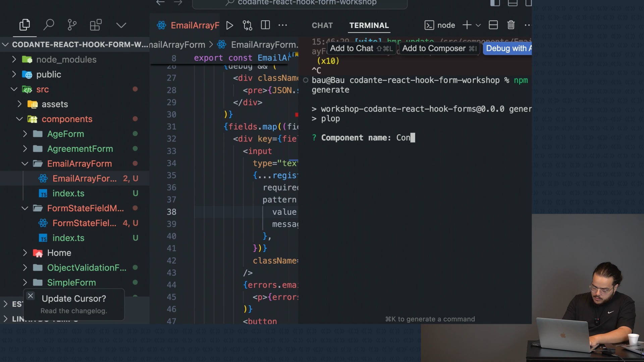Kill terminal with the trash icon
This screenshot has height=362, width=644.
(511, 25)
